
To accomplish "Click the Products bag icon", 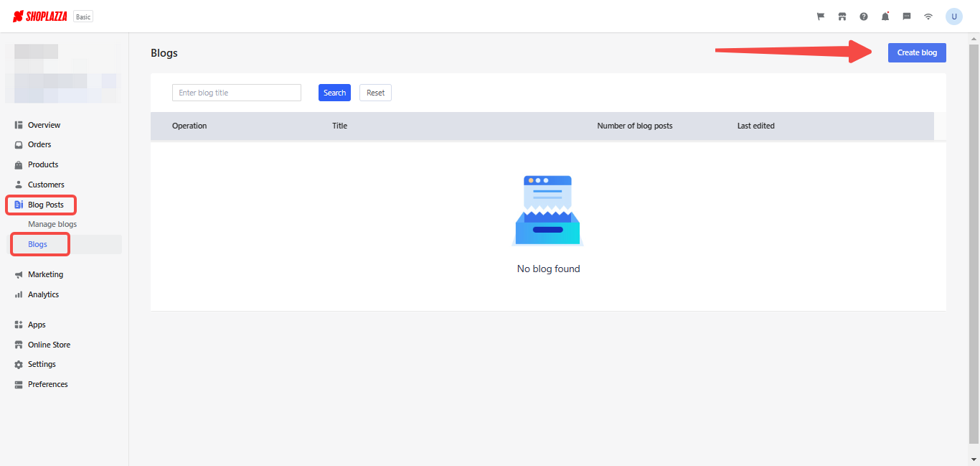I will coord(19,165).
